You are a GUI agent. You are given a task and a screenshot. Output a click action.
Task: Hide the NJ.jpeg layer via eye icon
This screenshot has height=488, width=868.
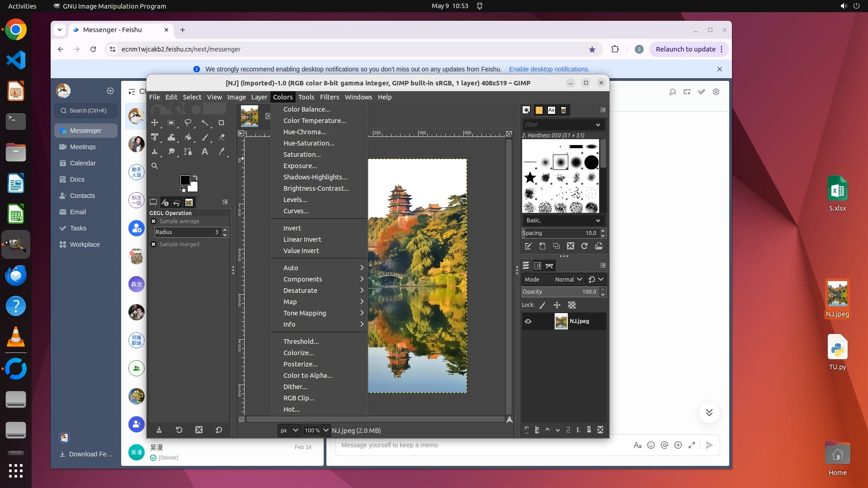click(528, 321)
